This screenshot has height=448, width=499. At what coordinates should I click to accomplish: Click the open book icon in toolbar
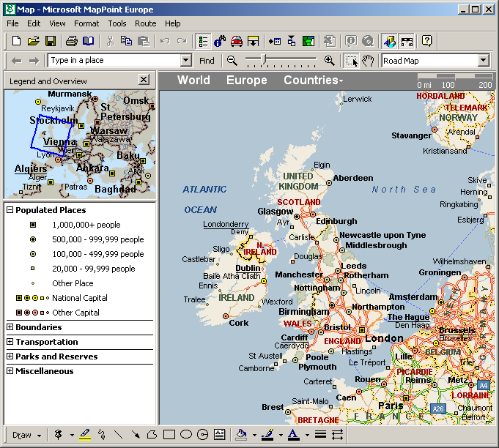pyautogui.click(x=88, y=41)
